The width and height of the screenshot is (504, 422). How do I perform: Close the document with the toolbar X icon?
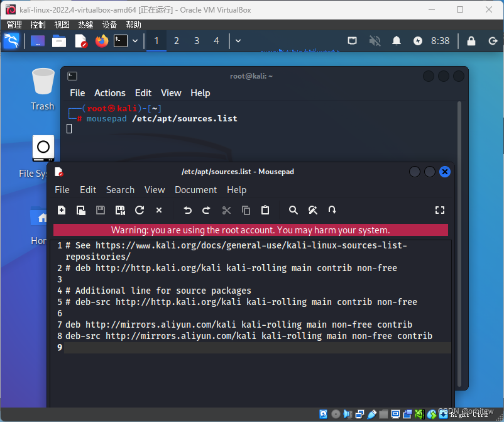pos(159,210)
